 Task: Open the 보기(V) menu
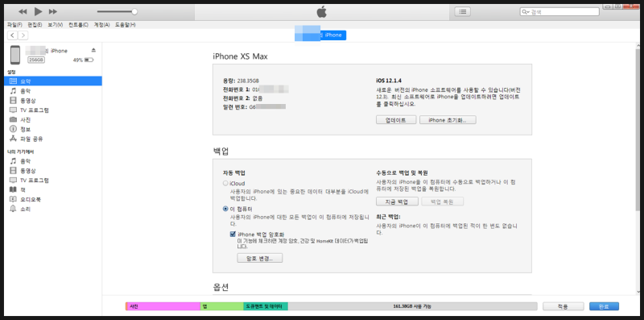pos(55,25)
